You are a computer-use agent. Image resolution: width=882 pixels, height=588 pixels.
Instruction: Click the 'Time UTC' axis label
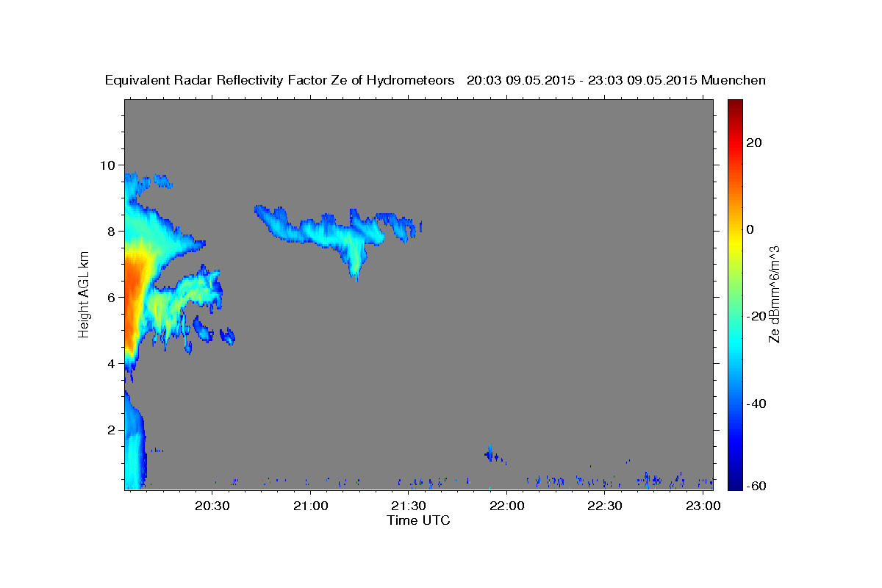click(x=418, y=520)
